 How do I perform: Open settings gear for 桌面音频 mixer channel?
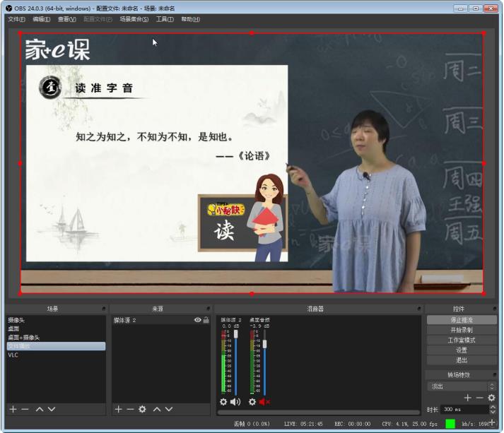[252, 402]
